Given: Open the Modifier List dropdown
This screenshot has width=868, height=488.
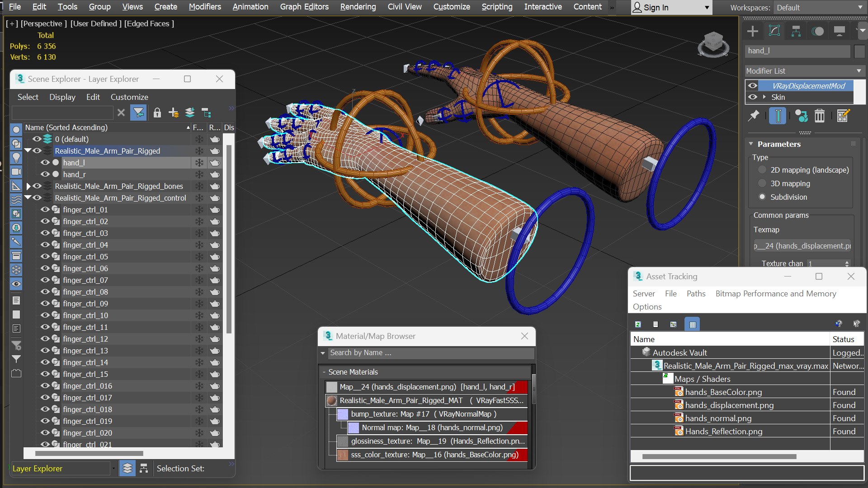Looking at the screenshot, I should [804, 71].
